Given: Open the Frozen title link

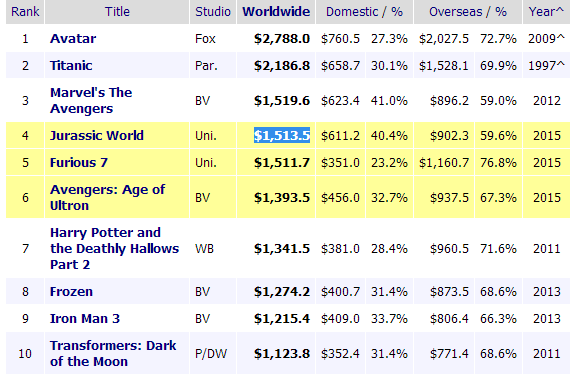Looking at the screenshot, I should click(x=72, y=292).
